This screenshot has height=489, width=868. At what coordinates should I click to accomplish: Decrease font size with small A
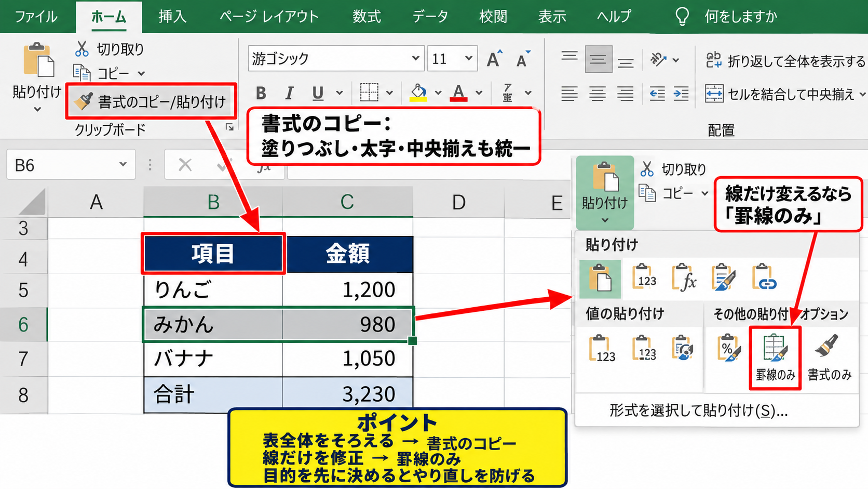(523, 59)
